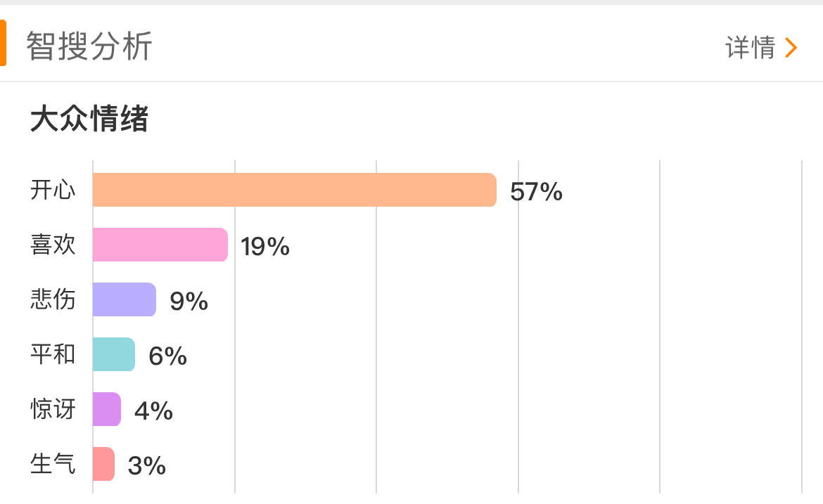Tap the 悲伤 emotion label

pos(53,299)
